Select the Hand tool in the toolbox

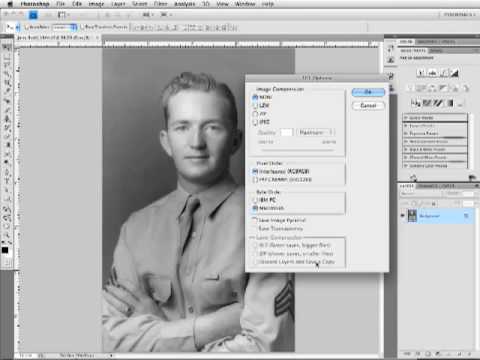(x=6, y=227)
